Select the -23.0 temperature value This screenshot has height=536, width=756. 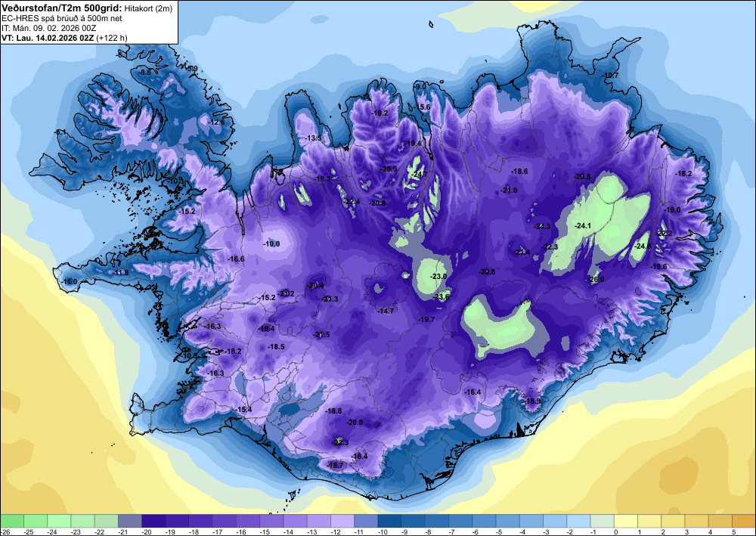pos(438,276)
